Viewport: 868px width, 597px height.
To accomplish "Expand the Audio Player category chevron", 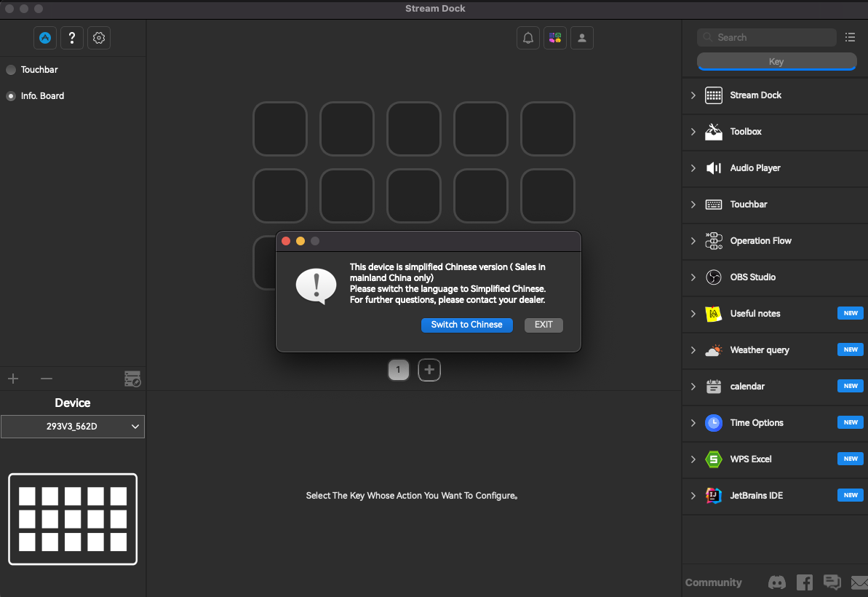I will tap(693, 167).
